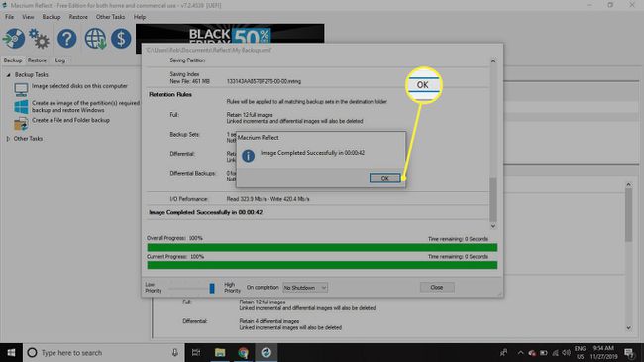Image resolution: width=644 pixels, height=362 pixels.
Task: Click the Type here to search box
Action: [103, 352]
